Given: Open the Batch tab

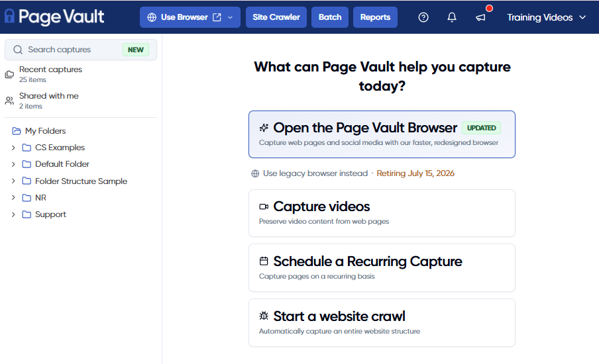Looking at the screenshot, I should click(x=330, y=17).
